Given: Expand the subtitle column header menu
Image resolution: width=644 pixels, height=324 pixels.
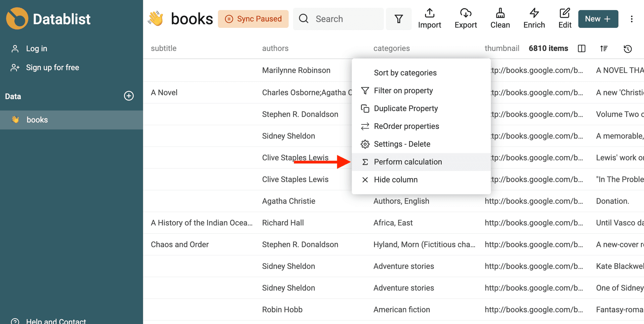Looking at the screenshot, I should coord(164,48).
